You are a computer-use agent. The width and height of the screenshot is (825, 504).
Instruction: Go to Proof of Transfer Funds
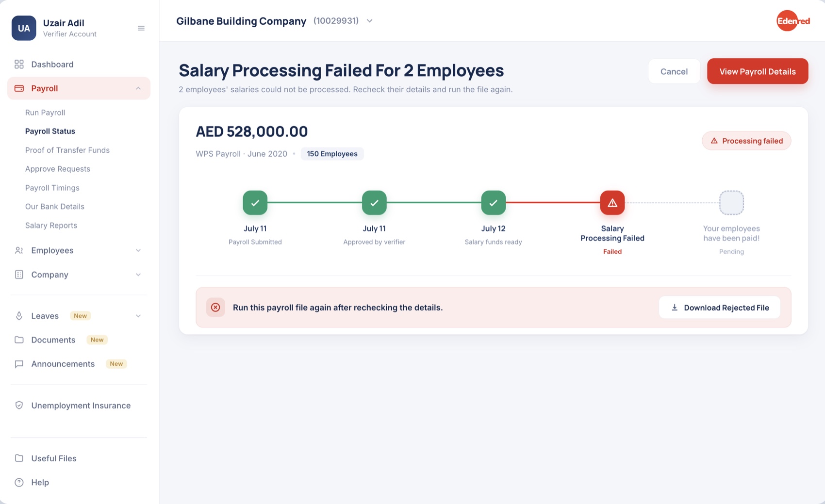[x=67, y=150]
